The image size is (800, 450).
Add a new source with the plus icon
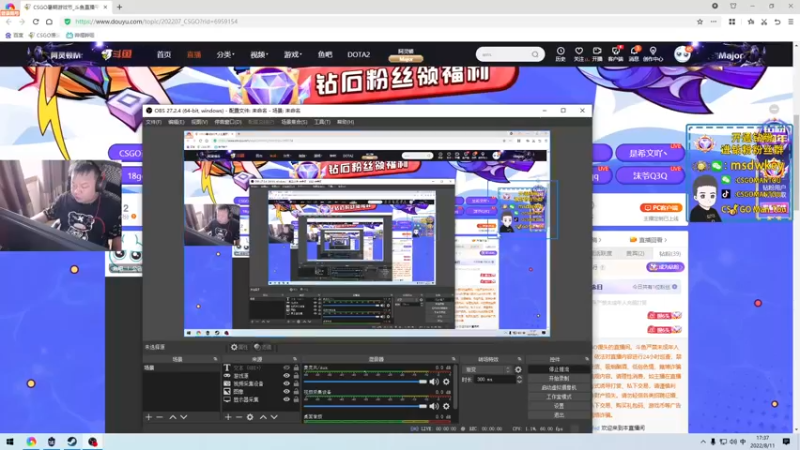(228, 417)
